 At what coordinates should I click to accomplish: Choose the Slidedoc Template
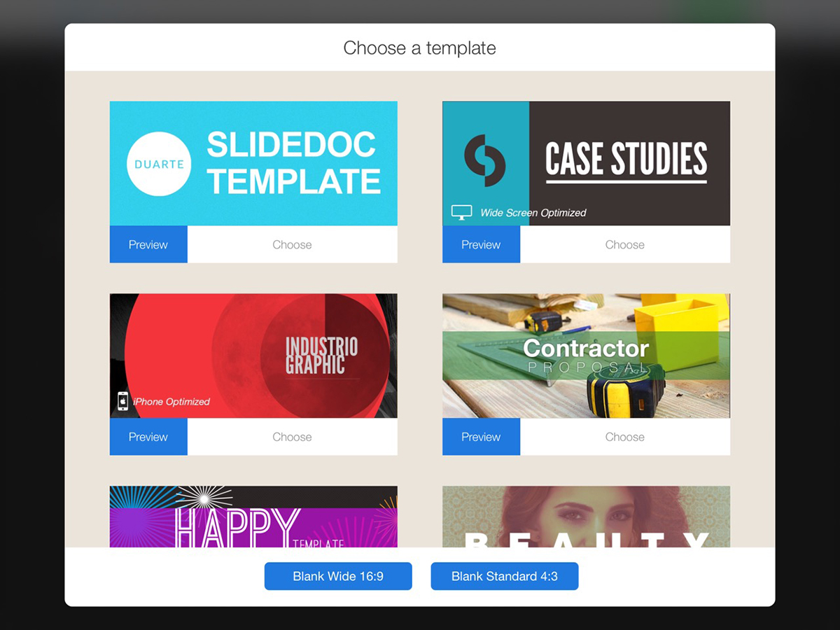[x=293, y=245]
